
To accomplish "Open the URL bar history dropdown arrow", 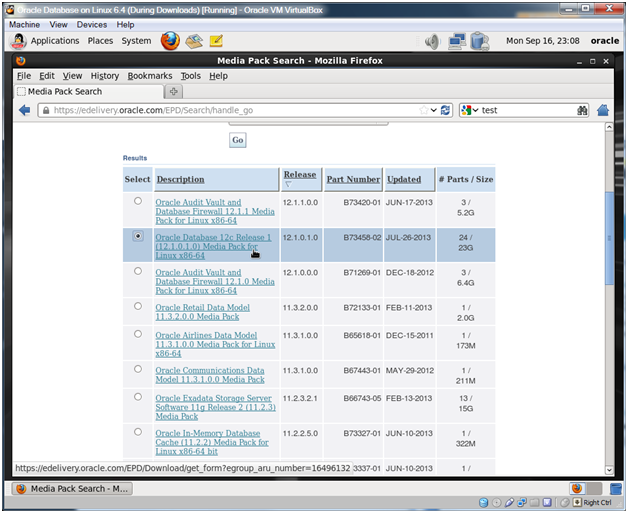I will (x=432, y=110).
